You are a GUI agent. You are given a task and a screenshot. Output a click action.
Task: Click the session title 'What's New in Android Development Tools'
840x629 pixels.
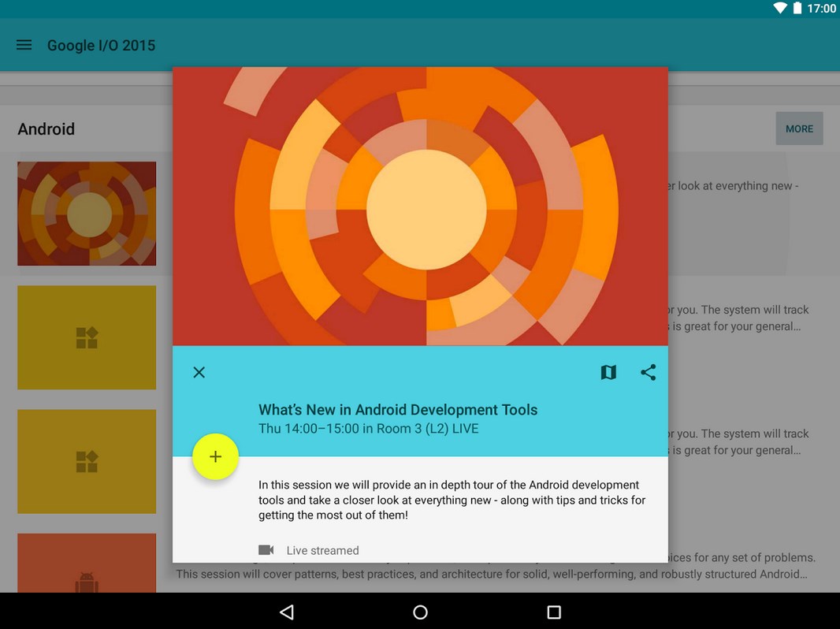[398, 410]
